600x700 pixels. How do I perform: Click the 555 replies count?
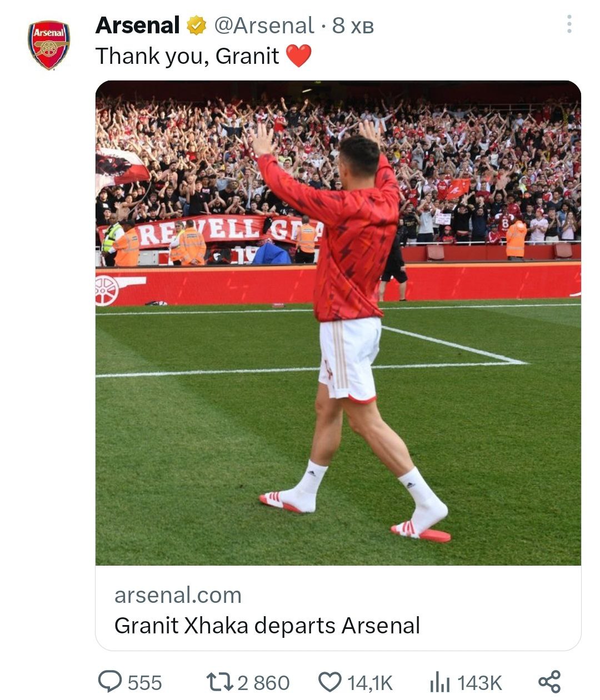[x=145, y=683]
